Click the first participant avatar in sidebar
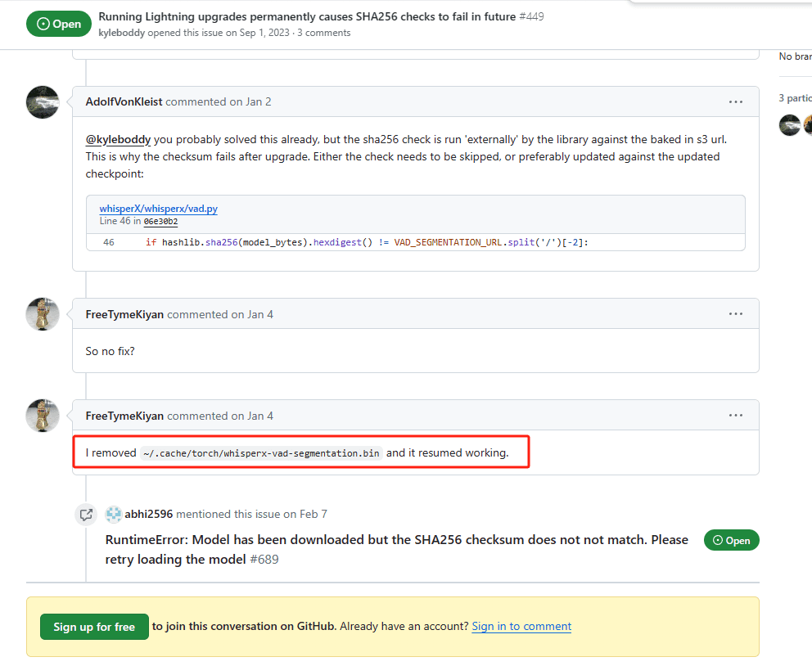Viewport: 812px width, 666px height. 789,125
